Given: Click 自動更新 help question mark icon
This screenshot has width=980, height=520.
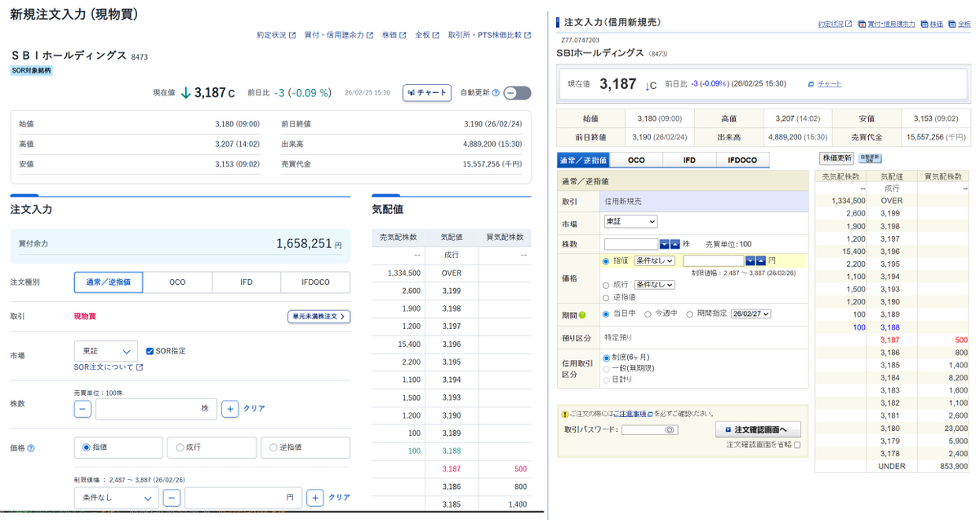Looking at the screenshot, I should point(496,93).
